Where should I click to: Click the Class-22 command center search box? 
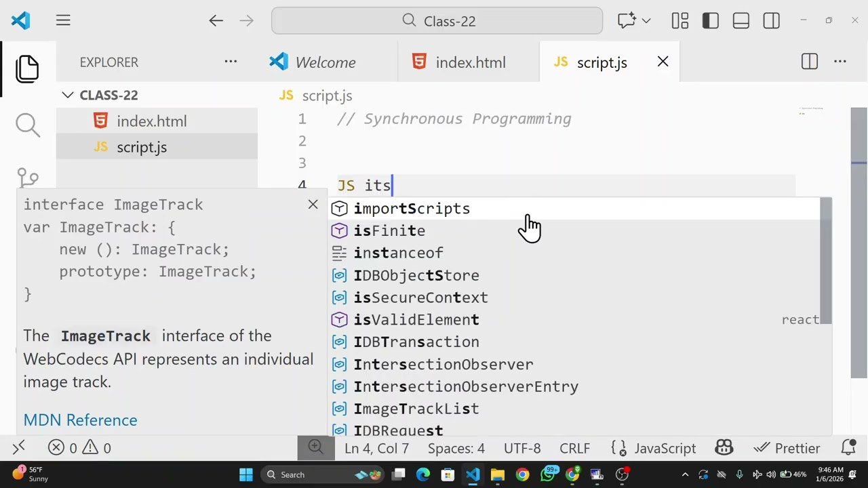pyautogui.click(x=437, y=20)
